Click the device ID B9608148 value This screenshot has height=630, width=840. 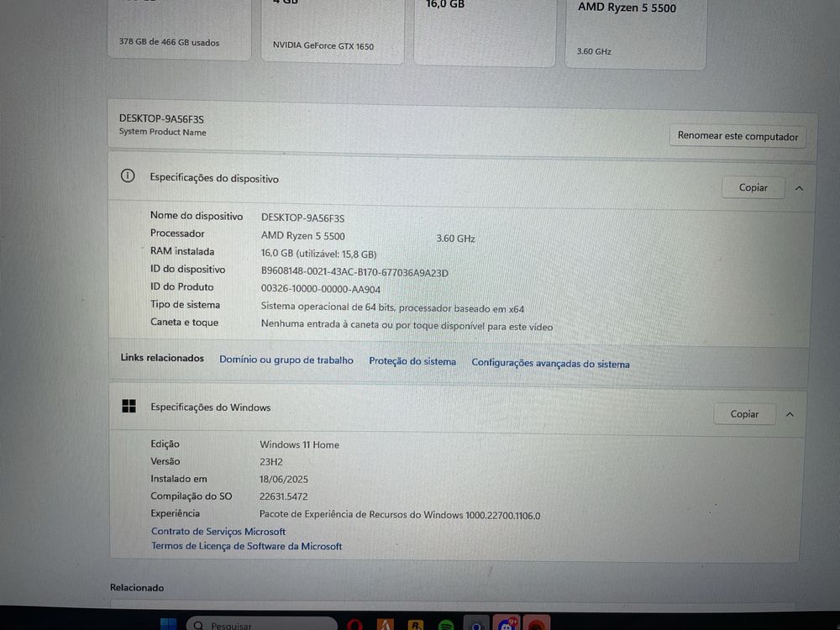(354, 273)
